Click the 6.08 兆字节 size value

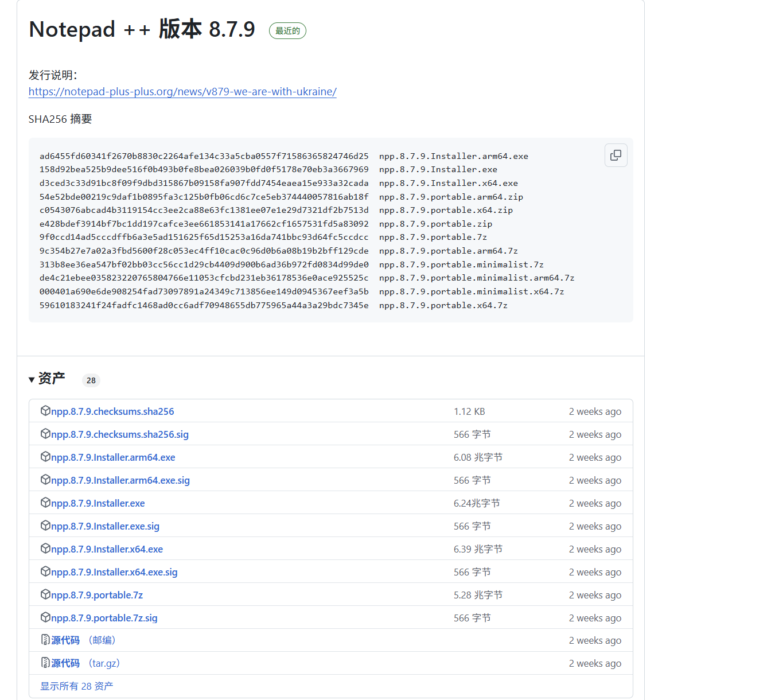pos(478,457)
